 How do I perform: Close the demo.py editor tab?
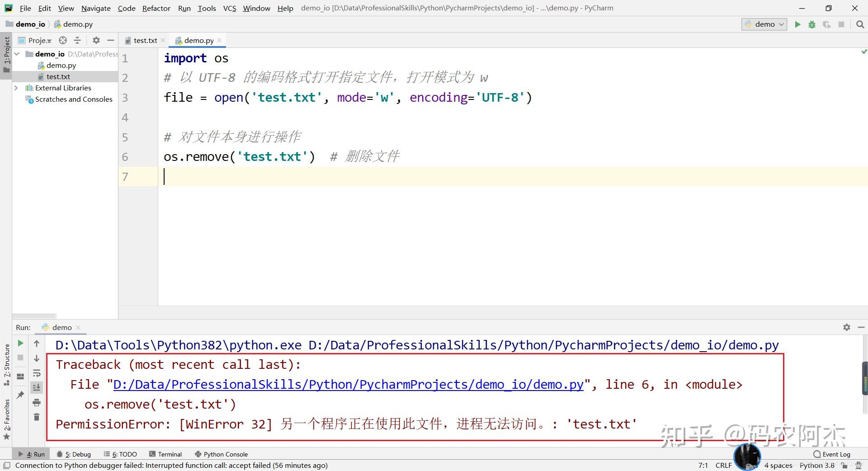tap(219, 40)
